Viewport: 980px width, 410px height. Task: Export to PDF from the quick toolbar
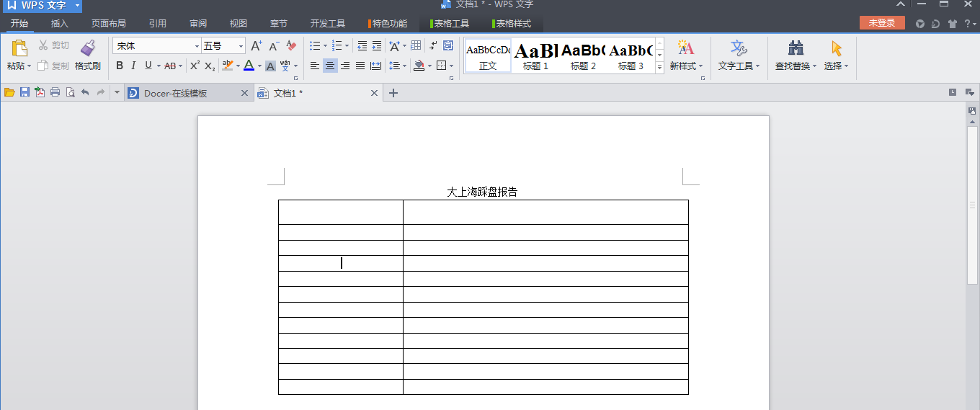[40, 92]
